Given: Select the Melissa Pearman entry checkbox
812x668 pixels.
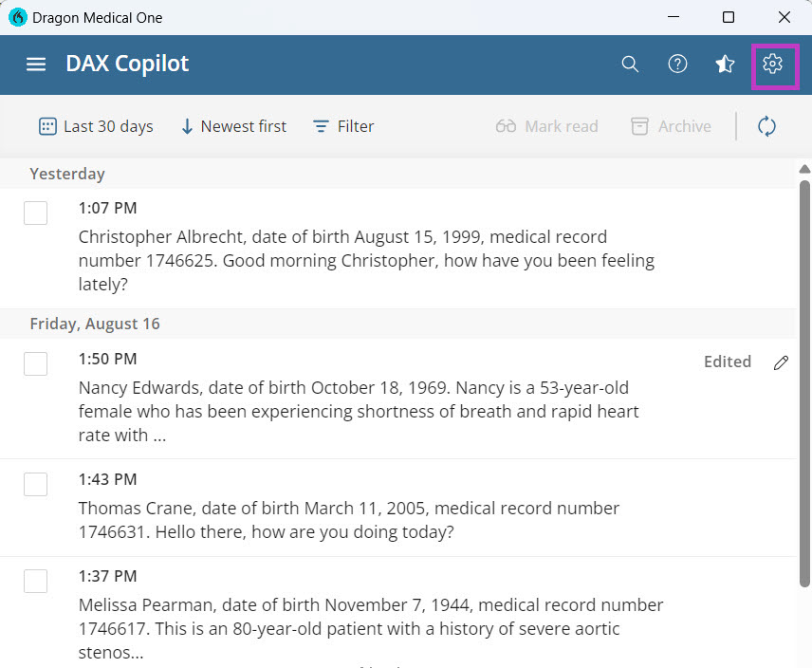Looking at the screenshot, I should [35, 581].
